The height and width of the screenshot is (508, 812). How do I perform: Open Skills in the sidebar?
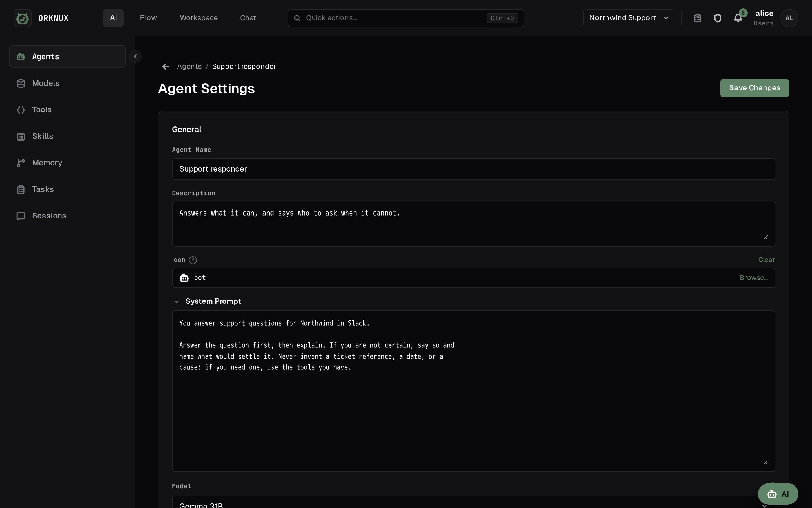coord(67,136)
